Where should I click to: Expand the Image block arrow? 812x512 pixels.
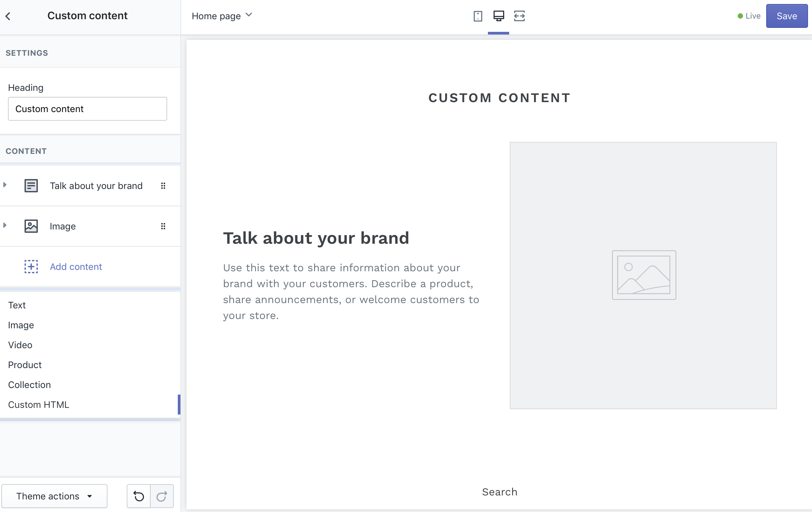(x=5, y=225)
